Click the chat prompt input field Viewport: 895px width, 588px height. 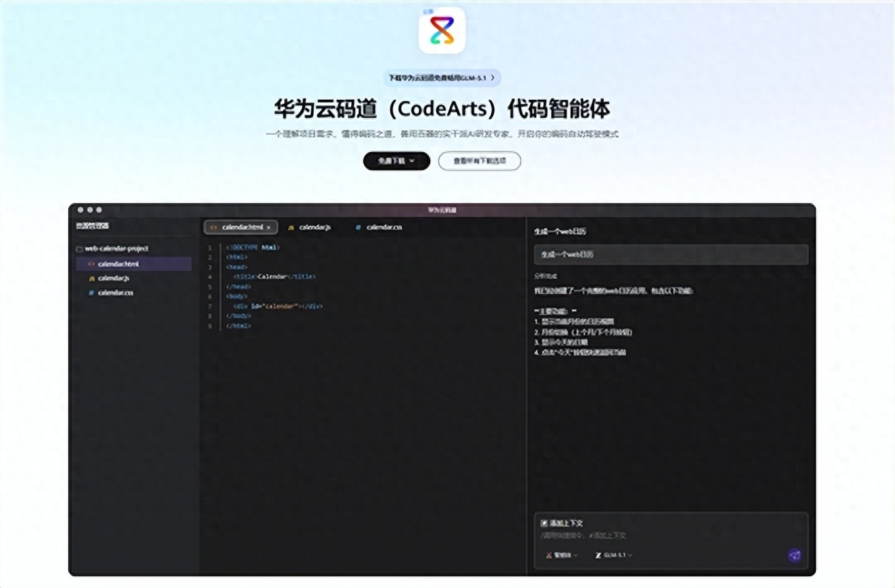pyautogui.click(x=671, y=534)
